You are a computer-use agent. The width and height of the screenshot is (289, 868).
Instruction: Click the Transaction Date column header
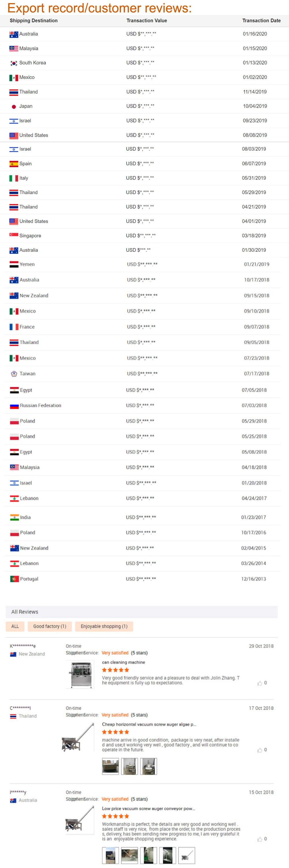tap(261, 21)
